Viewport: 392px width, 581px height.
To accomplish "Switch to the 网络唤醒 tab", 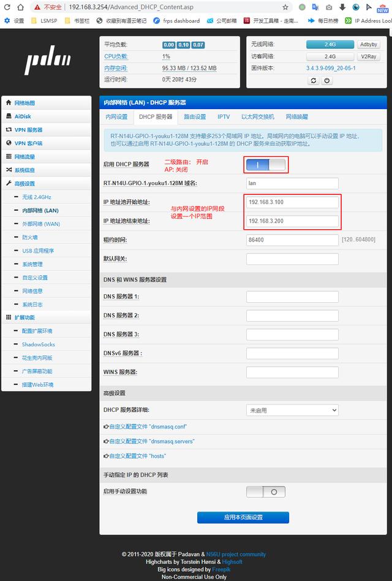I will coord(297,116).
